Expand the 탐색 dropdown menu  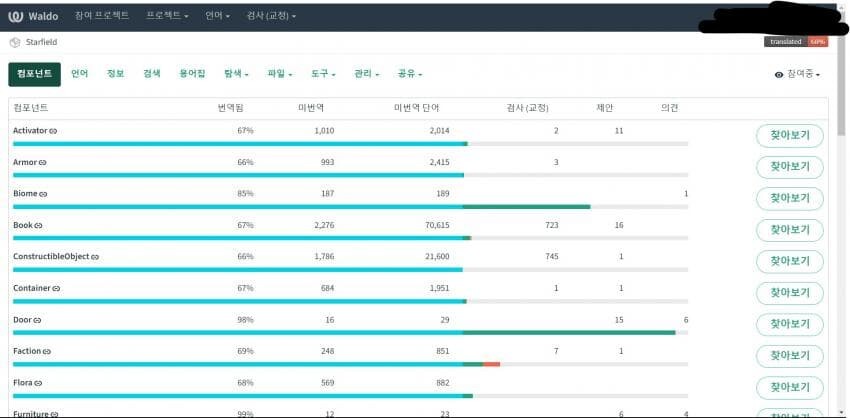coord(236,74)
